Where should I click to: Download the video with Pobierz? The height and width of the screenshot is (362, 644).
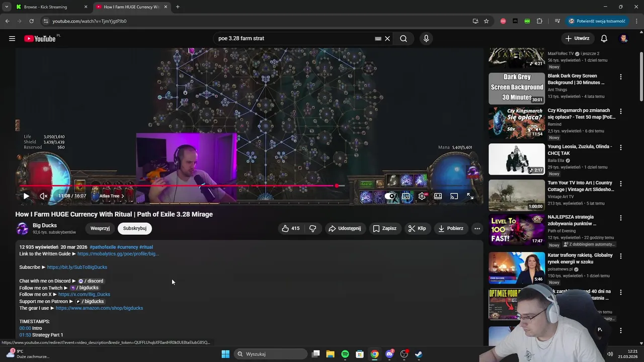[x=450, y=228]
